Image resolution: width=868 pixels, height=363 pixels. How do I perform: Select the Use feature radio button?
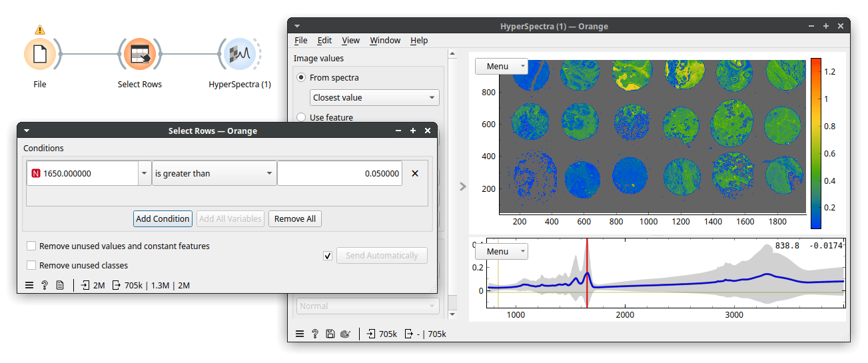click(301, 117)
